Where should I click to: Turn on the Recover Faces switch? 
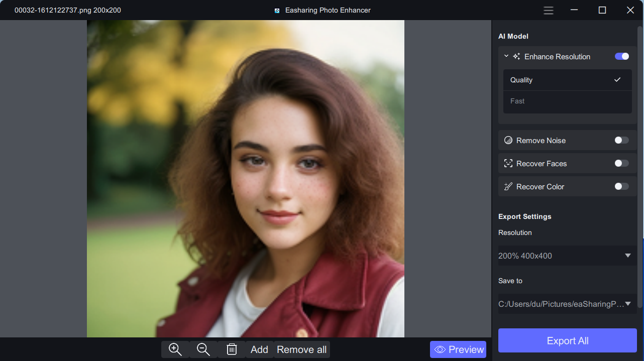click(x=621, y=163)
